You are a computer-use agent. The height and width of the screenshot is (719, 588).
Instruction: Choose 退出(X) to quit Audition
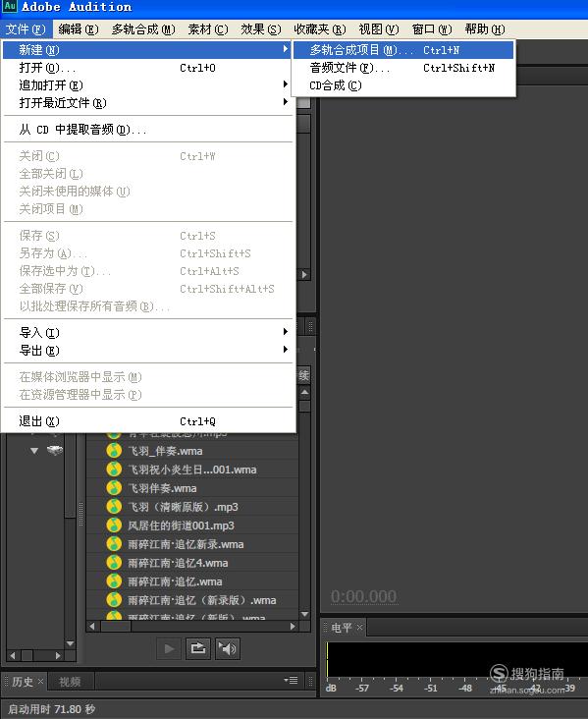point(147,421)
